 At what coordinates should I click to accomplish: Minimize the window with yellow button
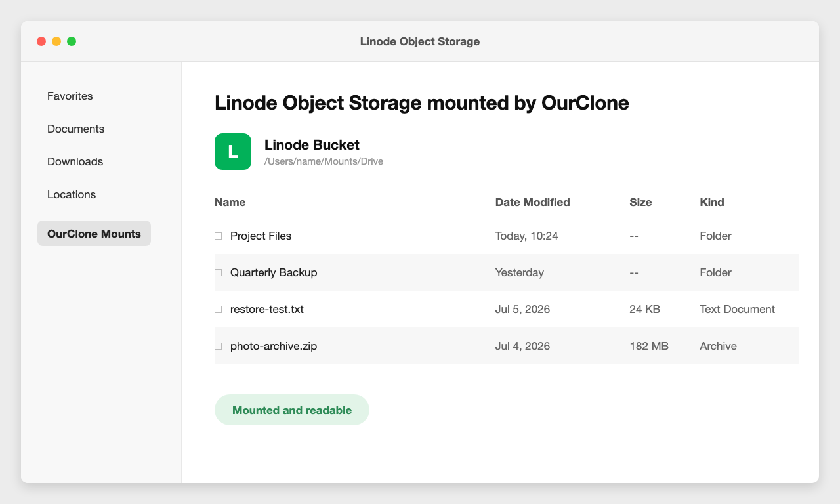coord(56,41)
